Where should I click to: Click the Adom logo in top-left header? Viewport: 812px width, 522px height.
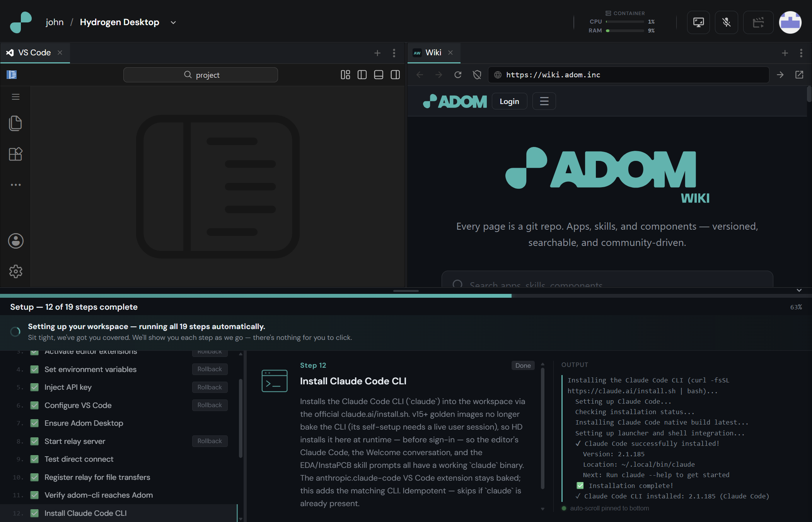coord(21,22)
